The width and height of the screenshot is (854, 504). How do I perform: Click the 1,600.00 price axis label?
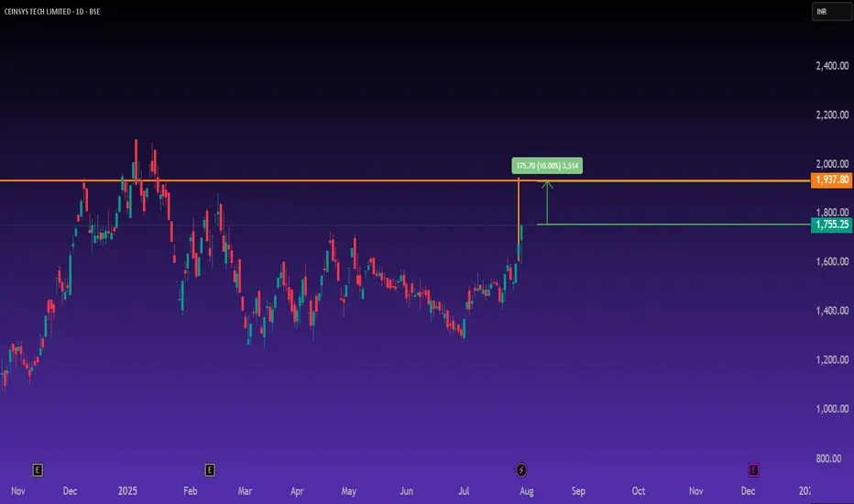pyautogui.click(x=832, y=261)
